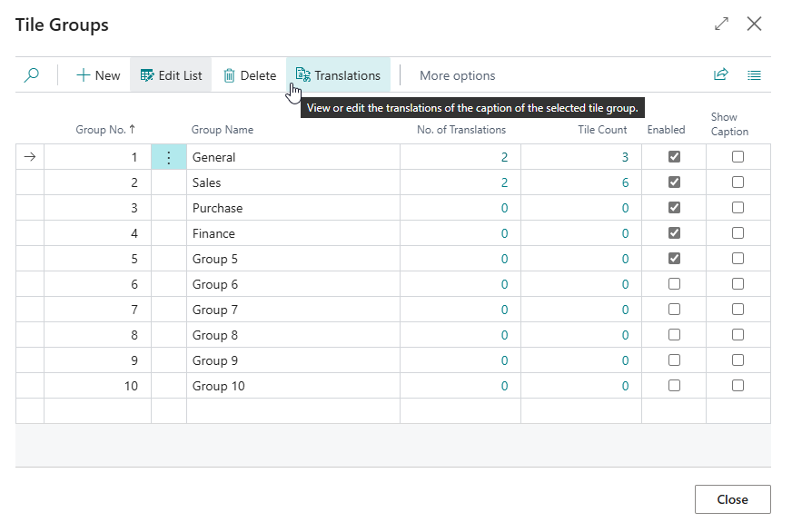Viewport: 792px width, 532px height.
Task: Click the row selector arrow for row 1
Action: [30, 157]
